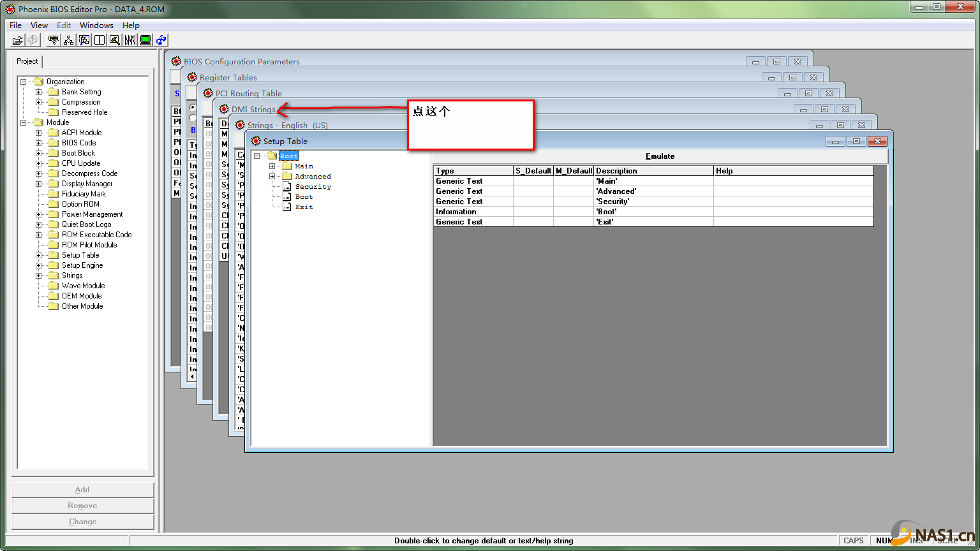Screen dimensions: 980x551
Task: Expand the Advanced folder in Setup Table
Action: tap(272, 176)
